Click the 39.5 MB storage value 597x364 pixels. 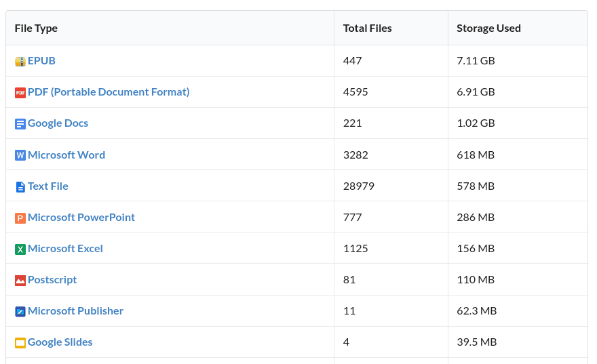click(x=477, y=342)
